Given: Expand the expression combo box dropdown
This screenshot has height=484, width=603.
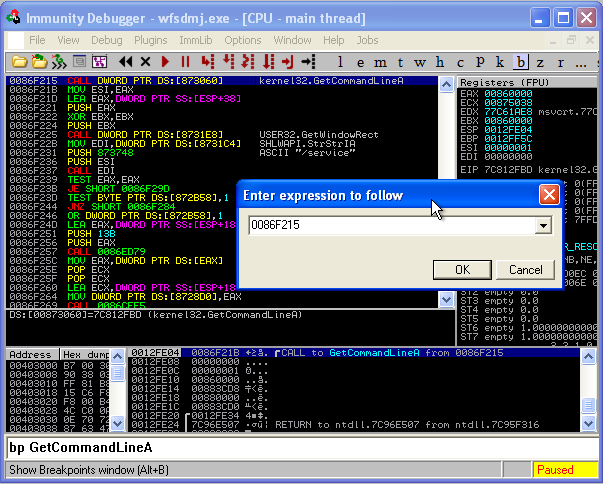Looking at the screenshot, I should 543,226.
